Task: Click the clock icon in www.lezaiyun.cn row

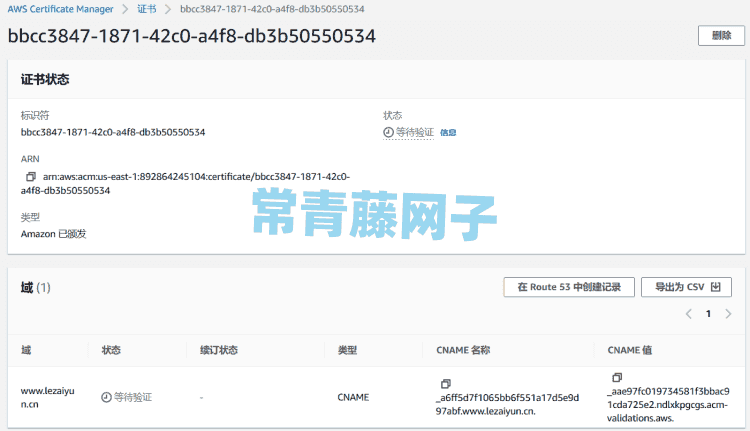Action: [106, 397]
